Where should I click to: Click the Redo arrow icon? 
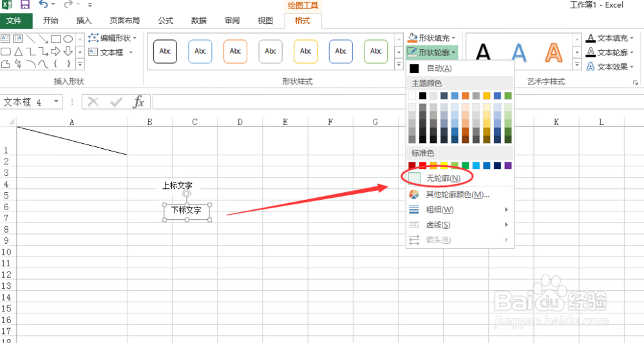coord(68,5)
